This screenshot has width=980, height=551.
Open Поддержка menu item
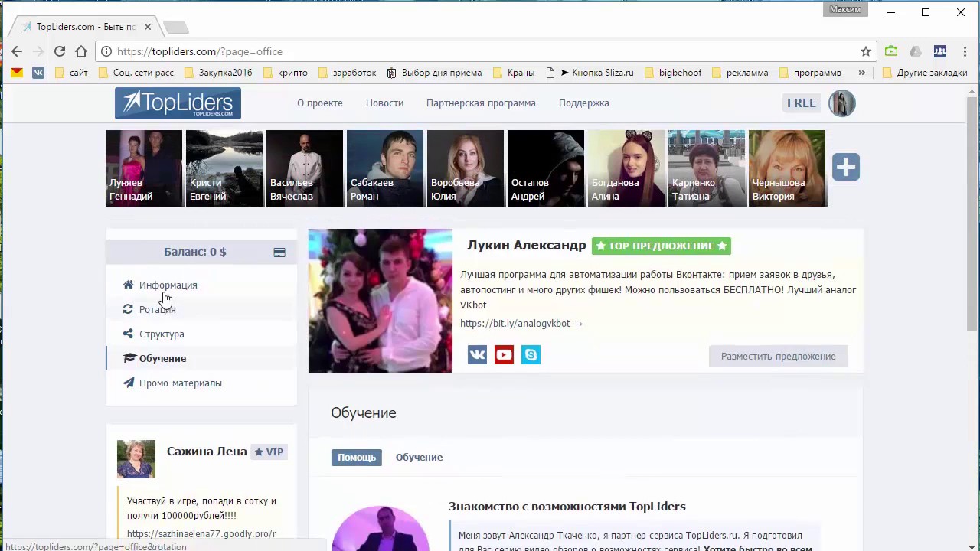pos(584,103)
